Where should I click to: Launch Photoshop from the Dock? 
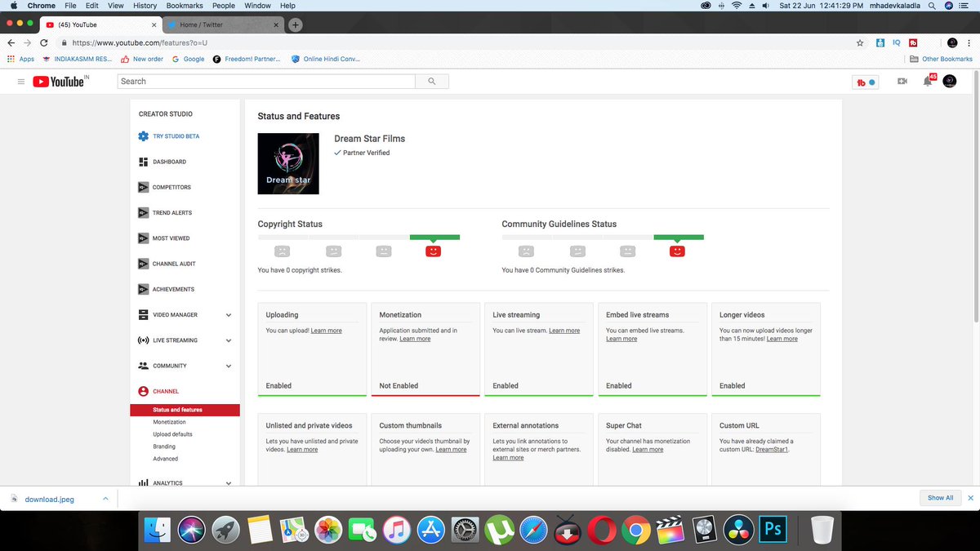coord(773,531)
